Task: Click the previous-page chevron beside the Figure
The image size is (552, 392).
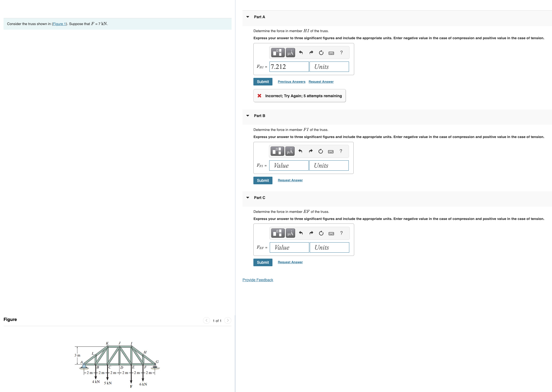Action: coord(207,320)
